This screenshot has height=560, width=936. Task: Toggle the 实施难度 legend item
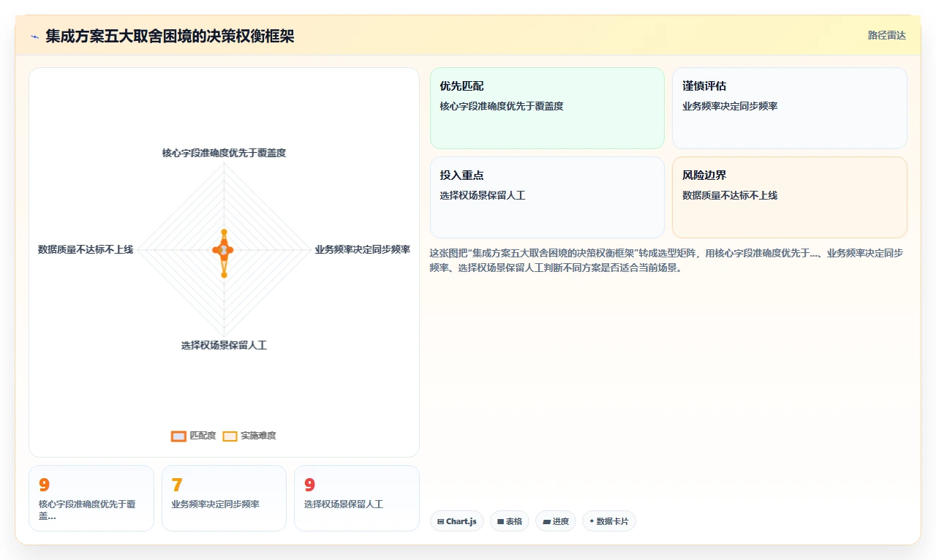click(249, 436)
